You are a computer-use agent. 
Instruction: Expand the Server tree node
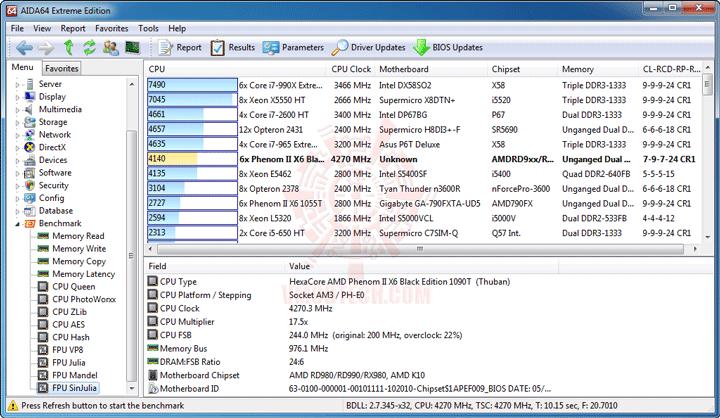tap(17, 85)
